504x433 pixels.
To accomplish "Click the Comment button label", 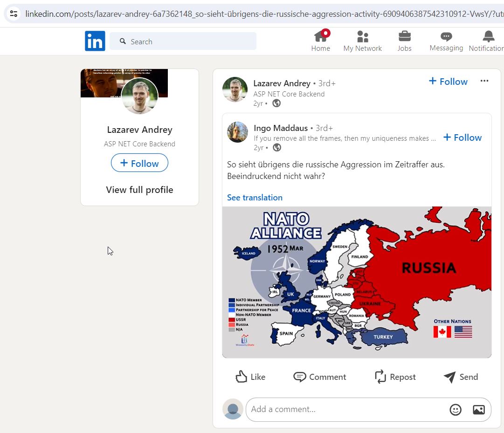I will pos(328,377).
